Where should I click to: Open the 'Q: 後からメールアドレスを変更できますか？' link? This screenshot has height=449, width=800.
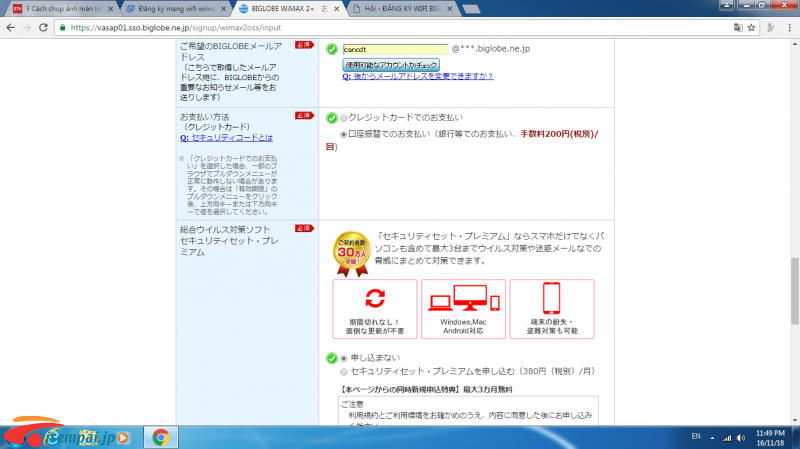(x=418, y=76)
